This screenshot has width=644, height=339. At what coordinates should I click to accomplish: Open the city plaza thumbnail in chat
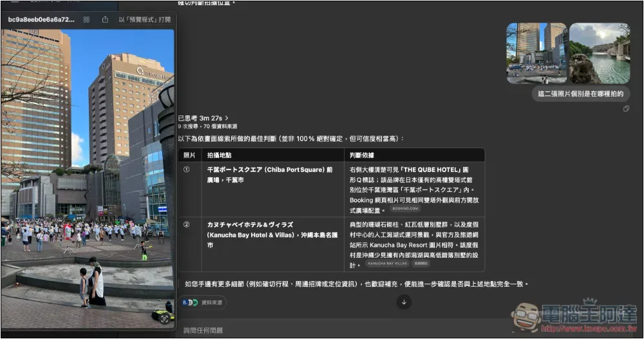(x=536, y=53)
